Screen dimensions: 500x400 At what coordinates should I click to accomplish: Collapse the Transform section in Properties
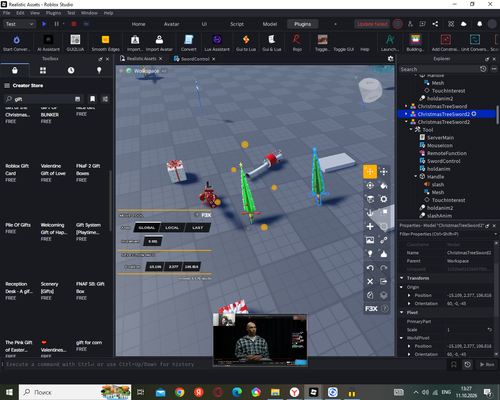(402, 278)
